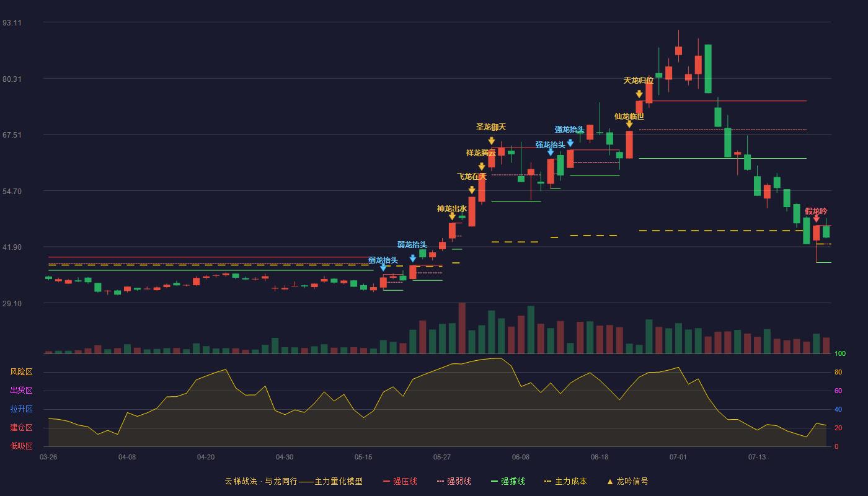Click the red 假龙吟 signal arrow
The width and height of the screenshot is (868, 496).
pos(816,219)
